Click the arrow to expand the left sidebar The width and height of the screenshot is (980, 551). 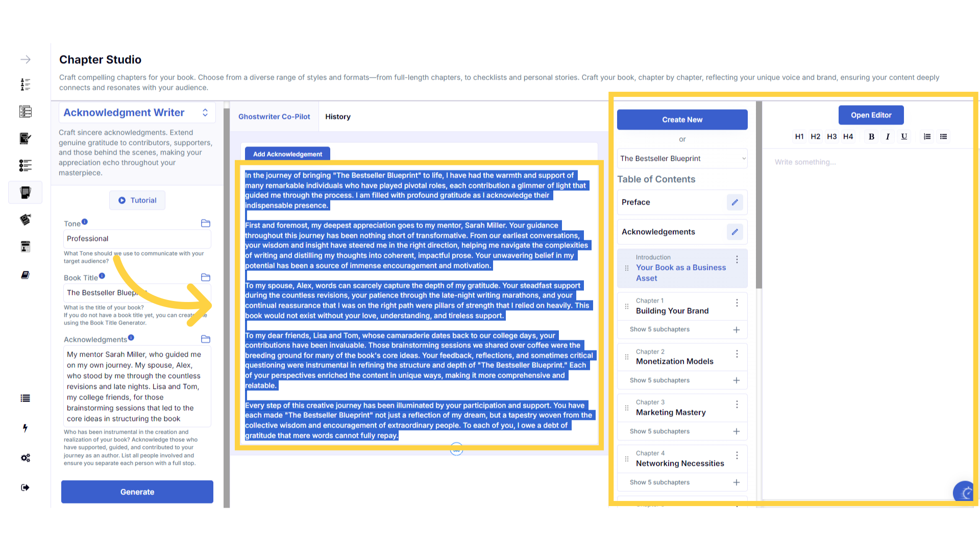coord(26,60)
